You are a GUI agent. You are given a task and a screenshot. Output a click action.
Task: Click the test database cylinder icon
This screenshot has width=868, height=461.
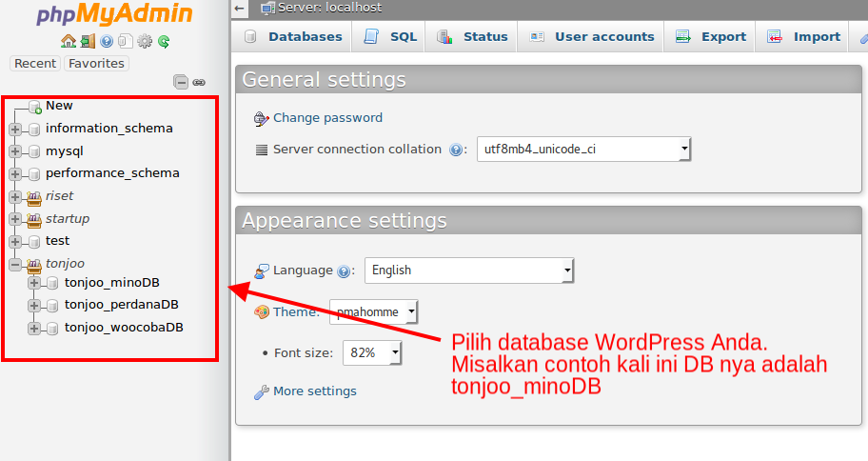(x=34, y=242)
